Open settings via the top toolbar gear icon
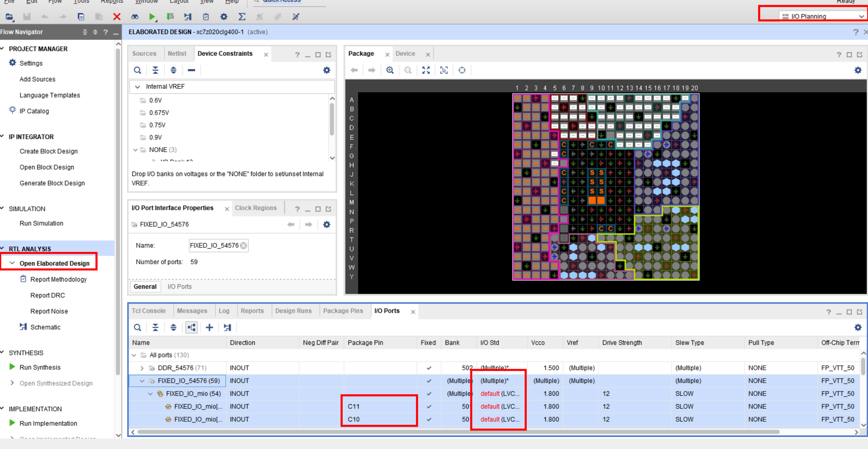 [x=224, y=16]
